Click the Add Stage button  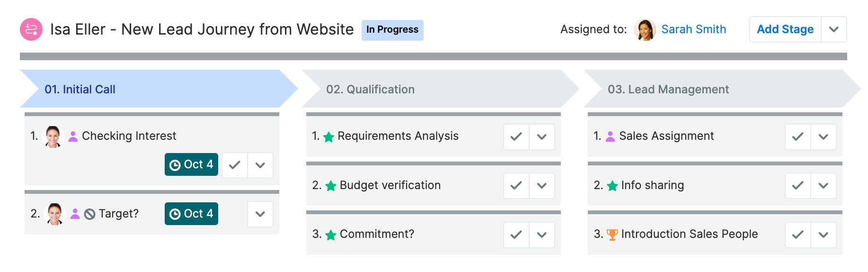785,29
